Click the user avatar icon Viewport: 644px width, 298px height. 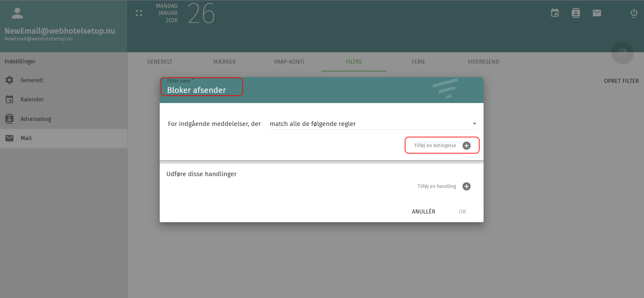(x=17, y=13)
